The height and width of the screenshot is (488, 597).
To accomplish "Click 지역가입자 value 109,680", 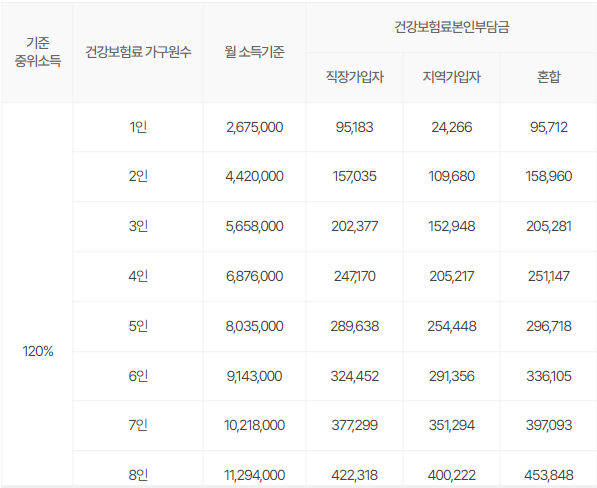I will (452, 177).
